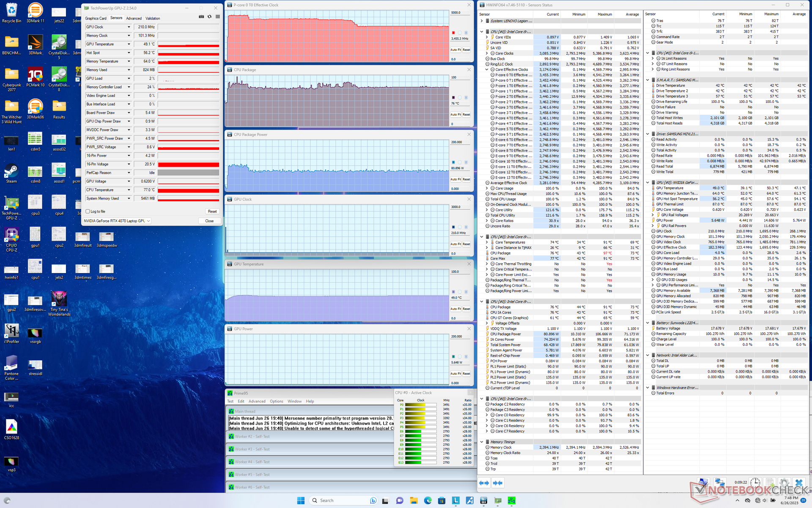The height and width of the screenshot is (508, 812).
Task: Click the GPU-Z refresh icon
Action: click(209, 17)
